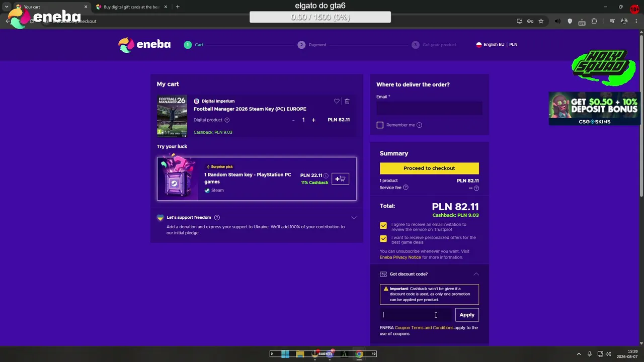Add Random Steam key to cart
The width and height of the screenshot is (644, 362).
tap(340, 179)
